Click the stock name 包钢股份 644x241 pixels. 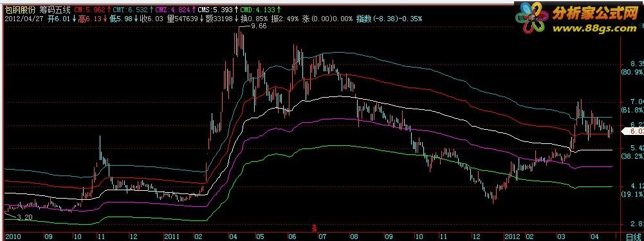pos(20,9)
